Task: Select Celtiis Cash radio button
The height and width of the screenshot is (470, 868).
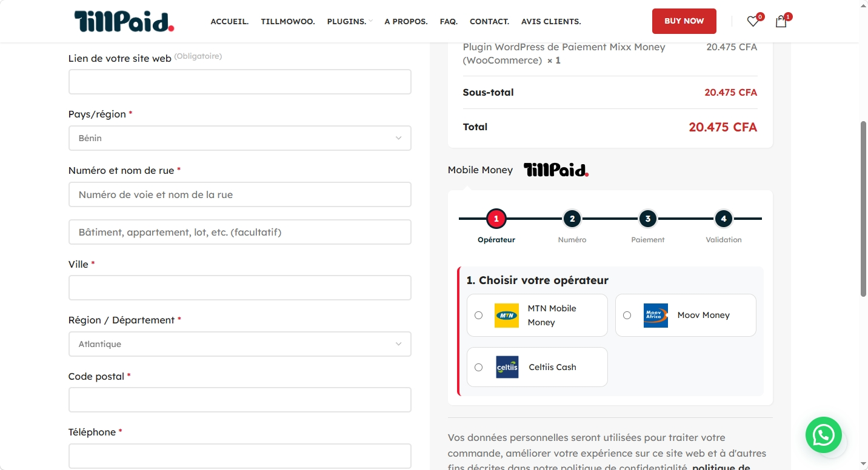Action: [478, 367]
